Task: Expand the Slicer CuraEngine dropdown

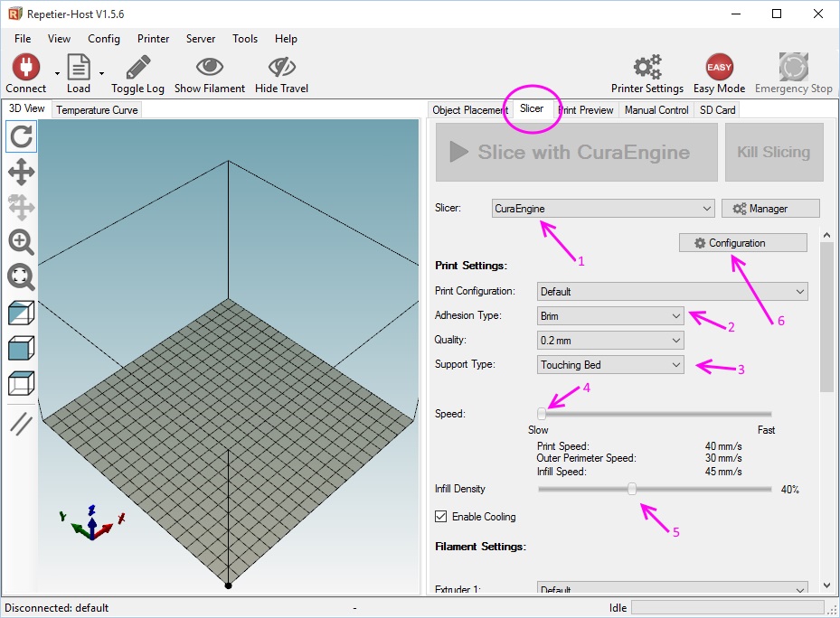Action: tap(603, 209)
